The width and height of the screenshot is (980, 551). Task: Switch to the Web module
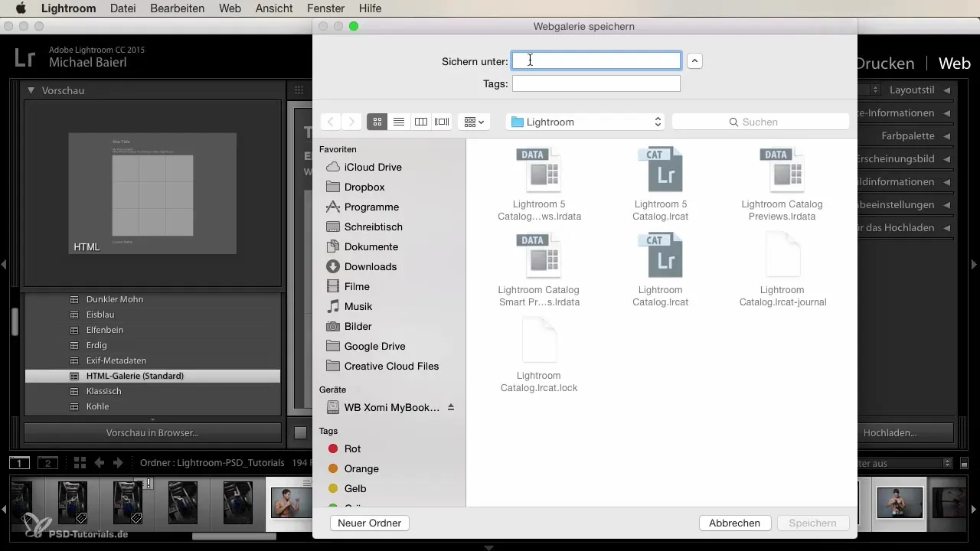tap(955, 64)
